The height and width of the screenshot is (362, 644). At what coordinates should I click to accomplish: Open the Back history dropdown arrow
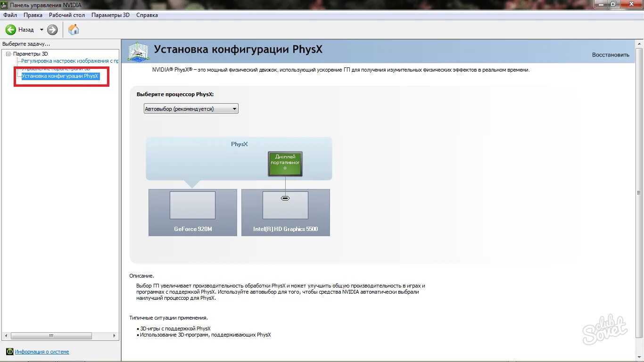click(x=41, y=30)
